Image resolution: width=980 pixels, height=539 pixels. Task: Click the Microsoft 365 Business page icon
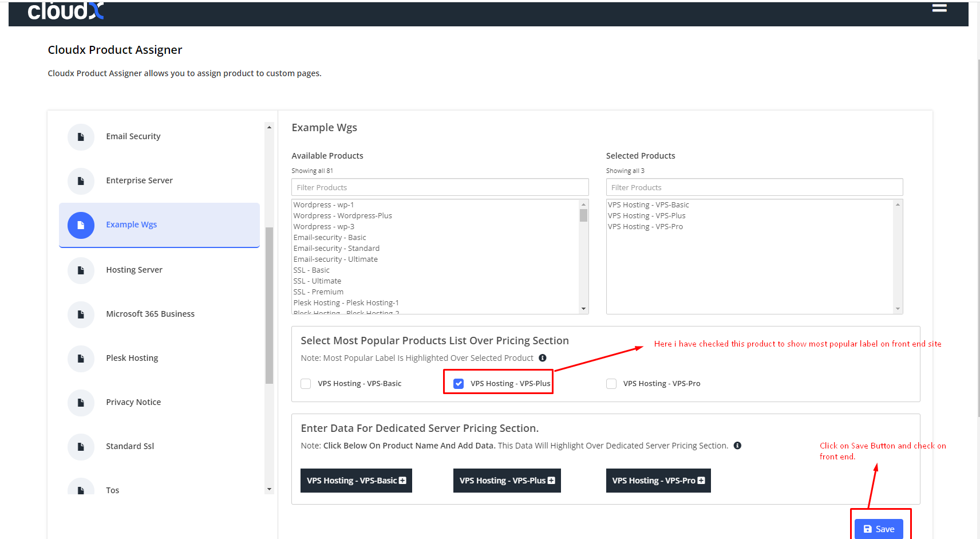81,314
